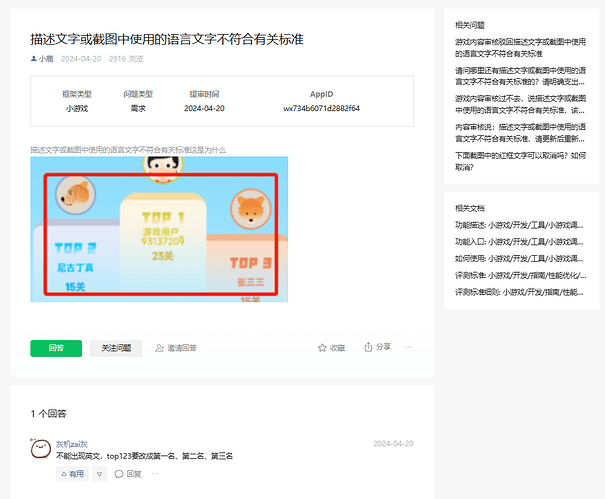Click the question description text line
Image resolution: width=605 pixels, height=499 pixels.
click(x=128, y=150)
